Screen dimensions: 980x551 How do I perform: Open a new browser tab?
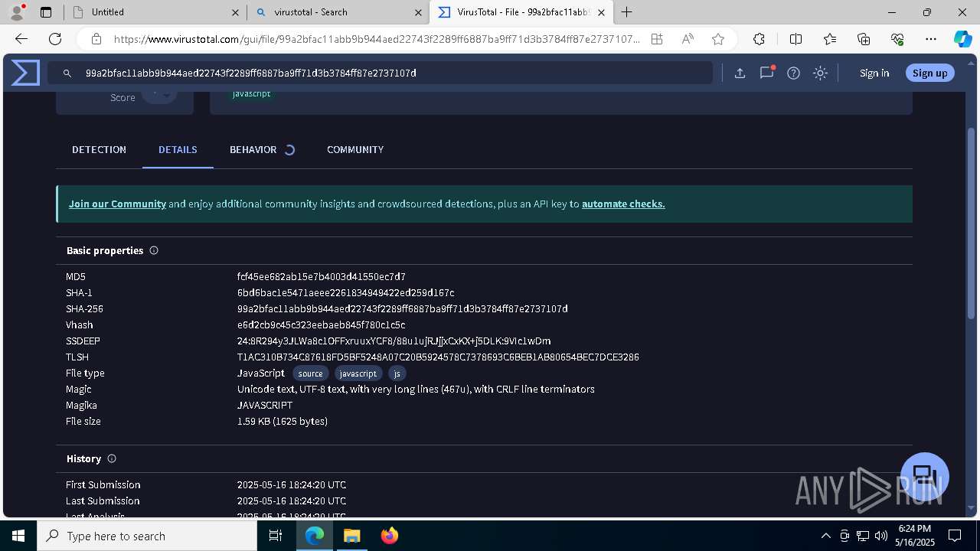click(626, 12)
